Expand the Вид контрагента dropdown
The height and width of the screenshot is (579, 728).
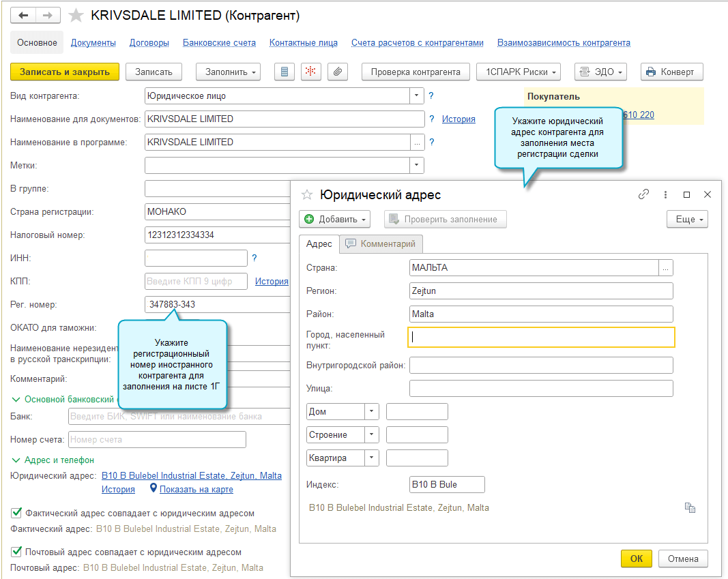(x=416, y=96)
